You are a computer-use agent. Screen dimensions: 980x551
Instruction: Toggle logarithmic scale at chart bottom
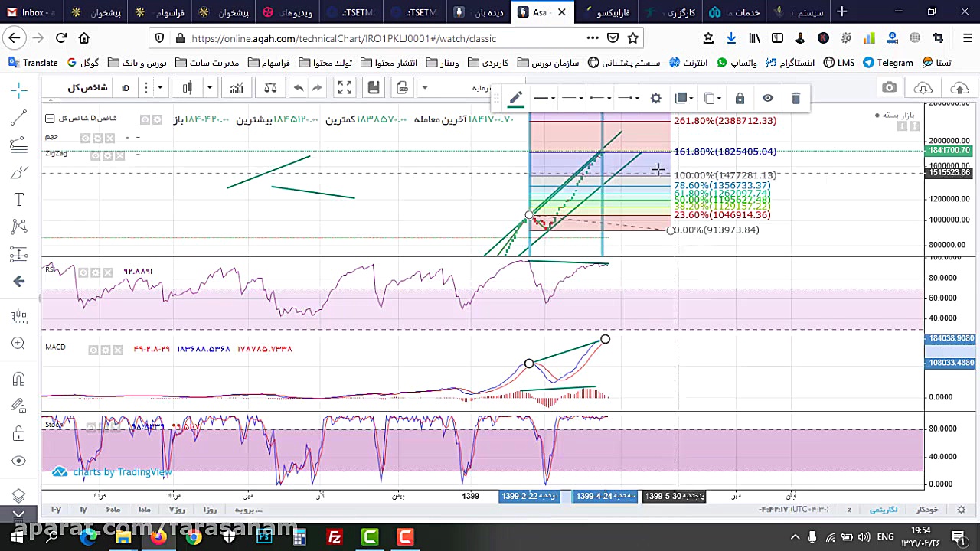point(884,509)
